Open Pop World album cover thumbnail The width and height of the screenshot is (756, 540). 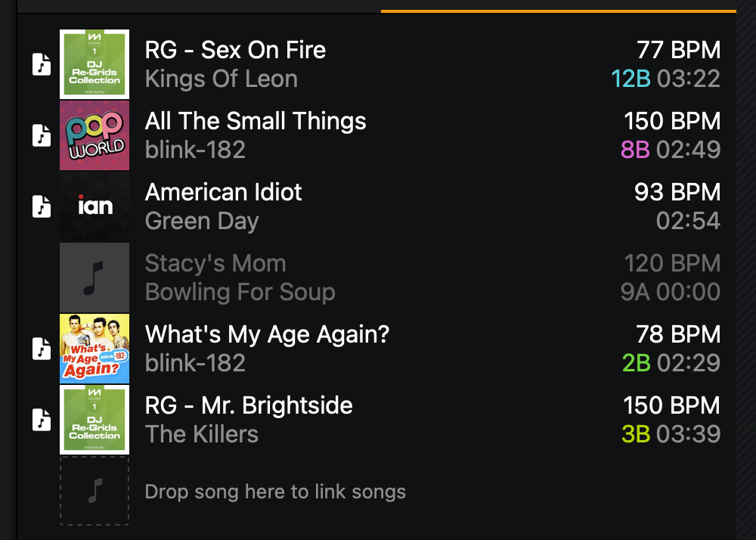(94, 135)
